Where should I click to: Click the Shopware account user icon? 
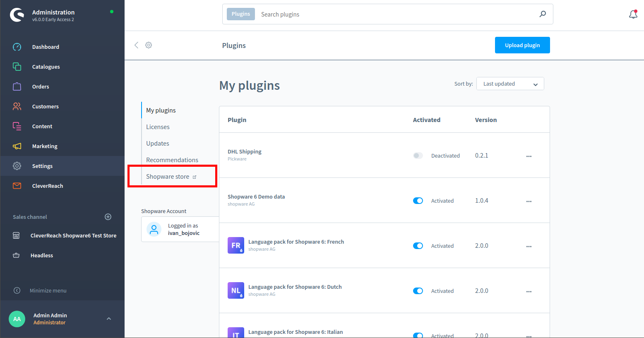pos(154,229)
